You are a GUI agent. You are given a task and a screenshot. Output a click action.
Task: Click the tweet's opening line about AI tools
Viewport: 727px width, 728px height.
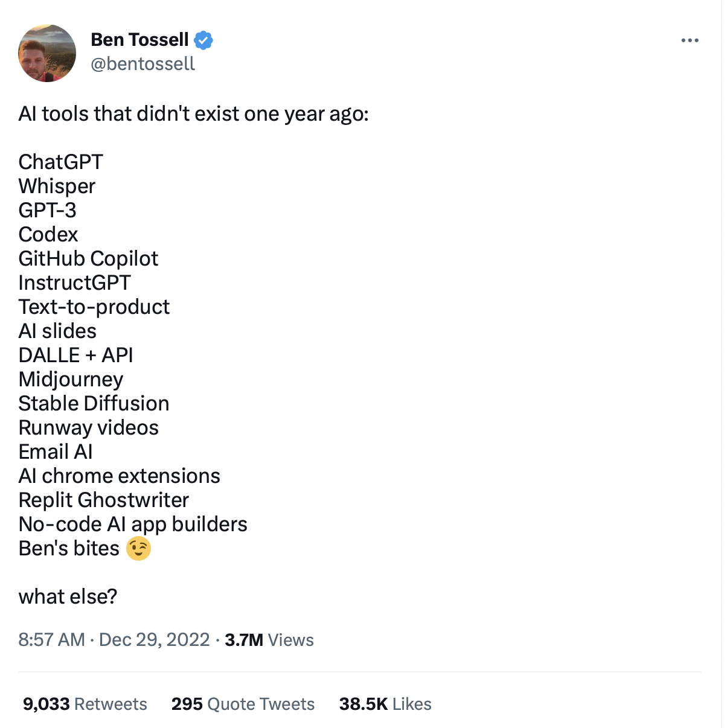(x=193, y=113)
